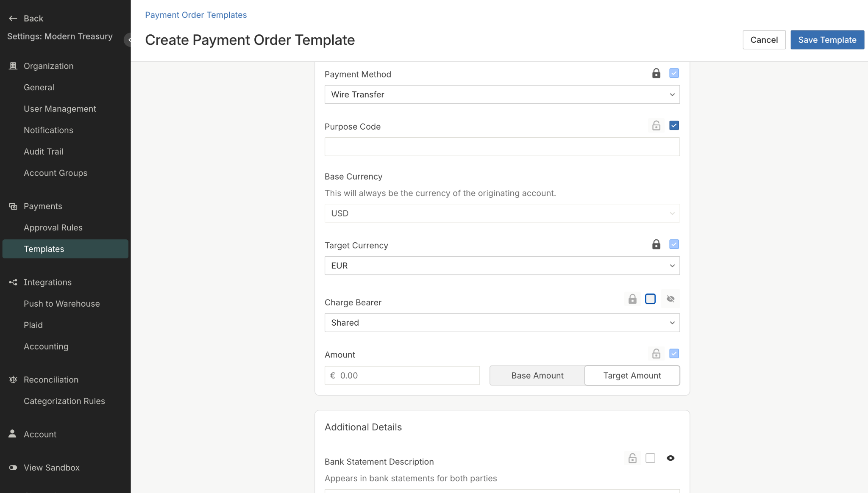Toggle the Payment Method checkbox
Image resolution: width=868 pixels, height=493 pixels.
pyautogui.click(x=674, y=73)
